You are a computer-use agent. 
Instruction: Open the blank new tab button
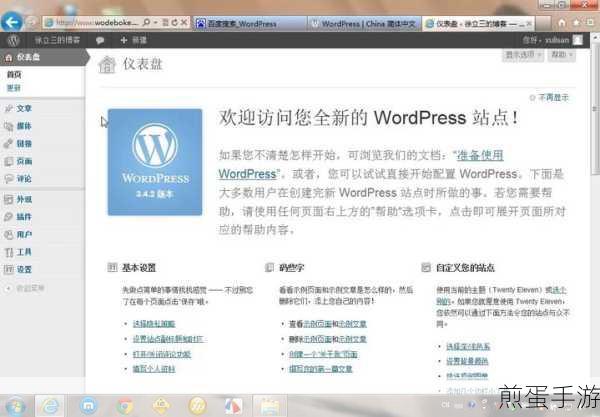pyautogui.click(x=543, y=24)
